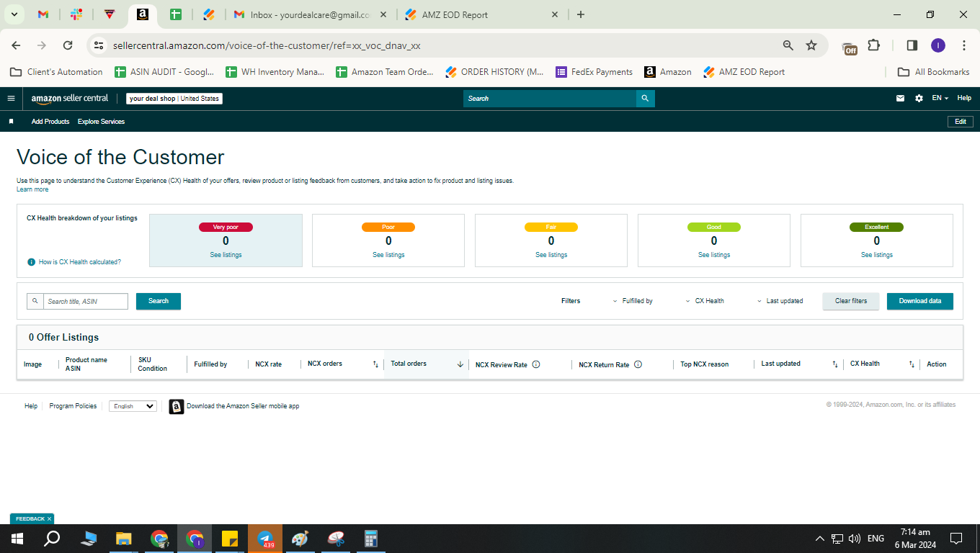Open the browser extensions puzzle icon
The width and height of the screenshot is (980, 553).
point(873,45)
